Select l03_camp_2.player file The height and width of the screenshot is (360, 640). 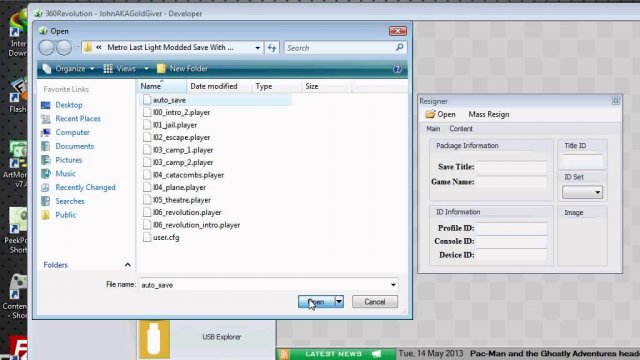pos(183,162)
